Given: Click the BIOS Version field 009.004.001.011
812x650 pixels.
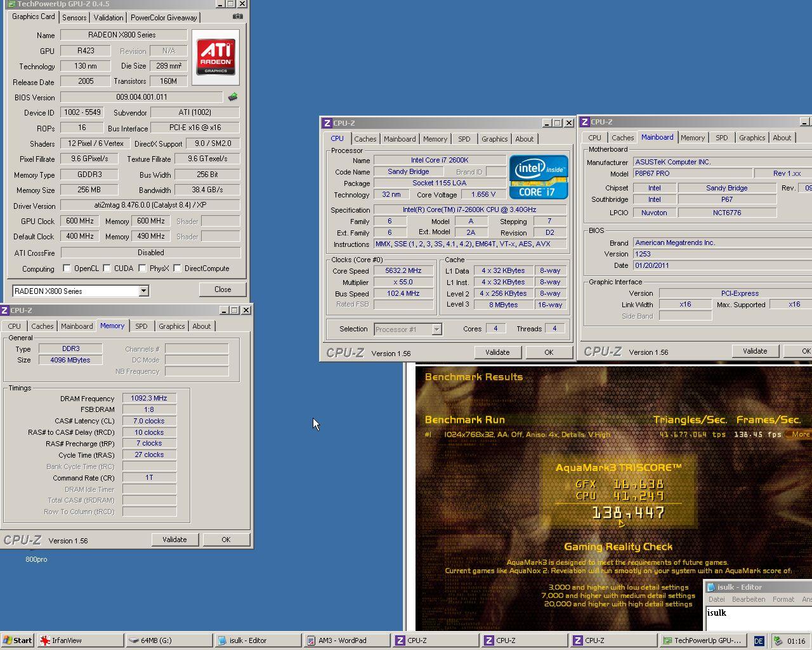Looking at the screenshot, I should pos(141,97).
